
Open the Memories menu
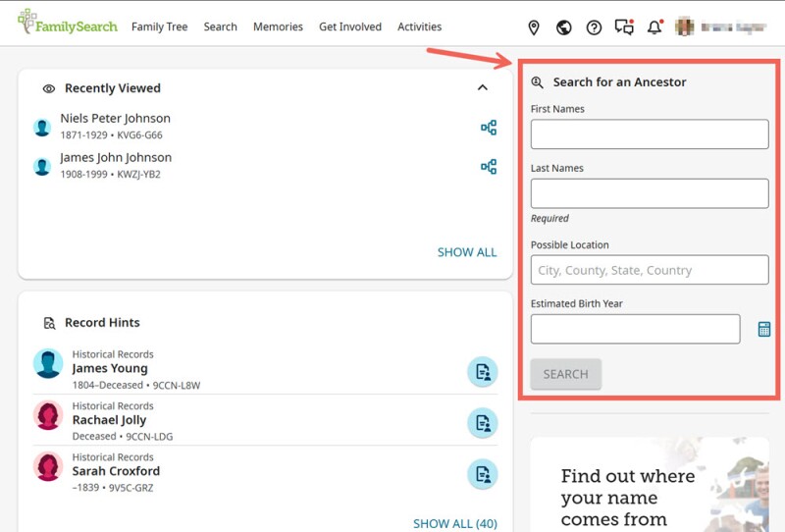point(278,27)
